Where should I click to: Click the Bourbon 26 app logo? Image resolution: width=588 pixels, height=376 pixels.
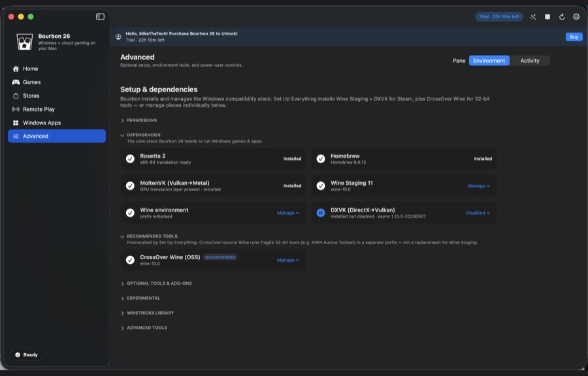(25, 42)
